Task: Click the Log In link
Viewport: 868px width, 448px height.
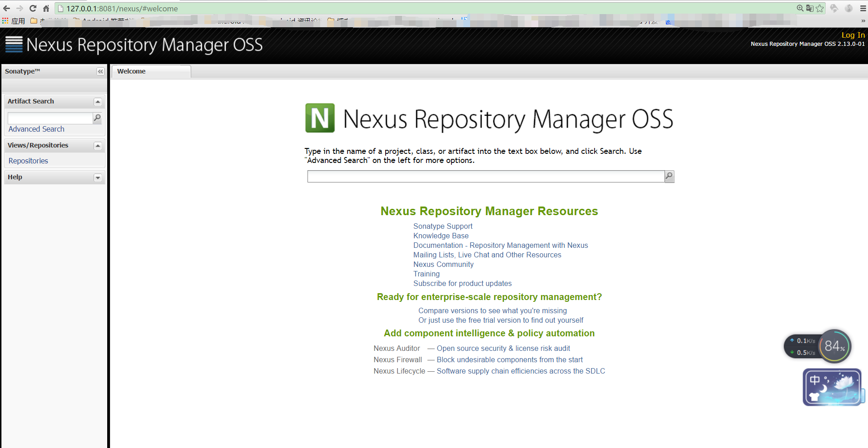Action: point(853,35)
